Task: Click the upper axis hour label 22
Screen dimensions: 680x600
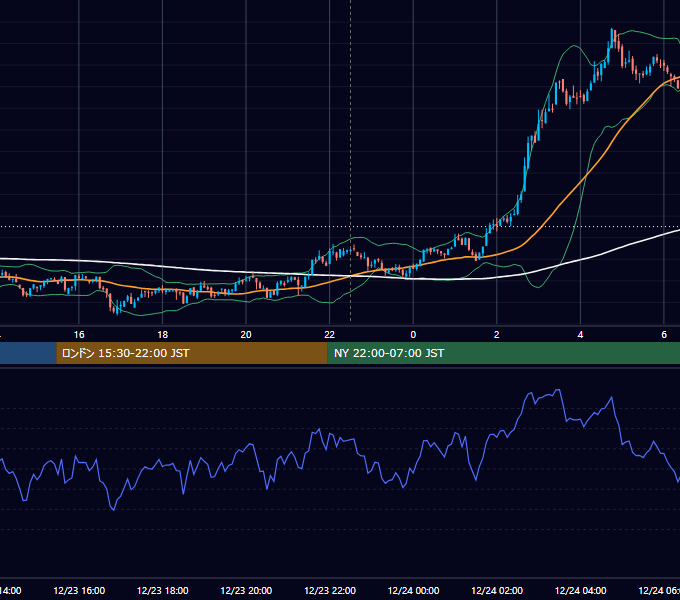Action: point(330,335)
